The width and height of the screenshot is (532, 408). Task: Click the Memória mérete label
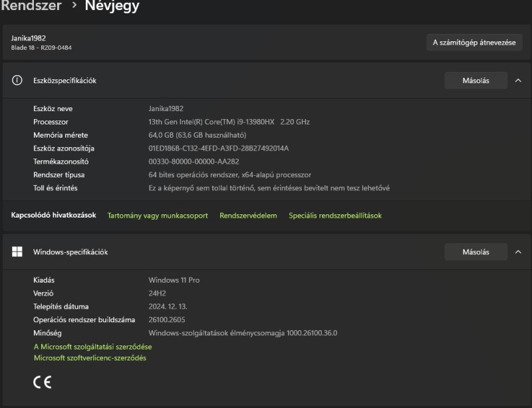point(61,135)
